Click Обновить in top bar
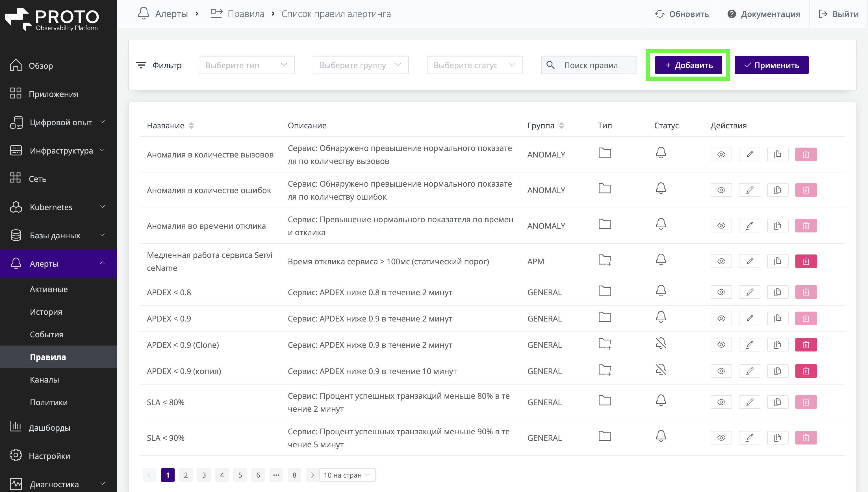This screenshot has height=492, width=868. (x=682, y=14)
